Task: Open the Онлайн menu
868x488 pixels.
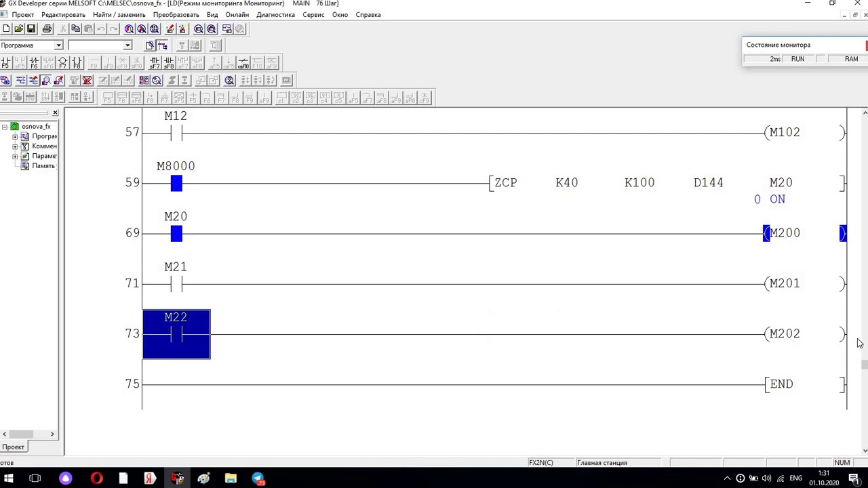Action: click(x=237, y=14)
